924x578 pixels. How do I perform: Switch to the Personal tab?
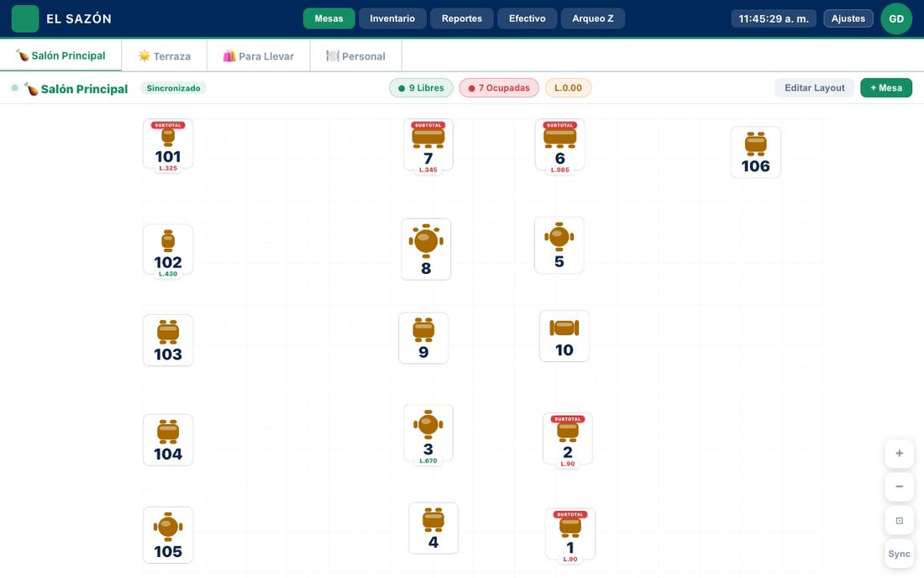tap(356, 56)
